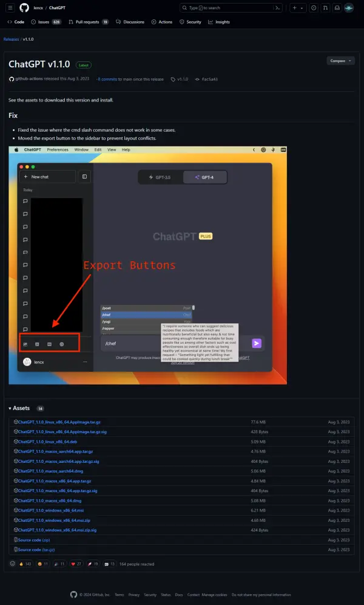Download the linux AppImage.tar.gz.sig file
Viewport: 364px width, 605px height.
click(x=62, y=432)
